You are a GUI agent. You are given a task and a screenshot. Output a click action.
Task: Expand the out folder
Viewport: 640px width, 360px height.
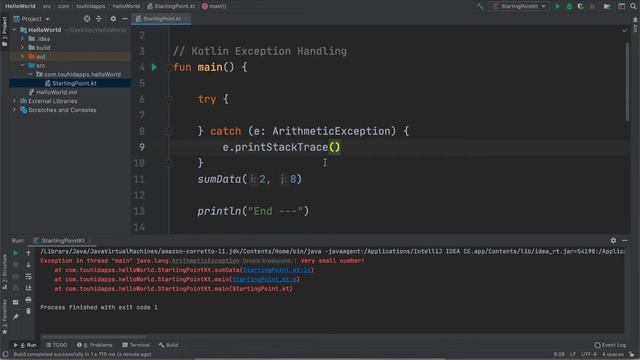tap(22, 56)
